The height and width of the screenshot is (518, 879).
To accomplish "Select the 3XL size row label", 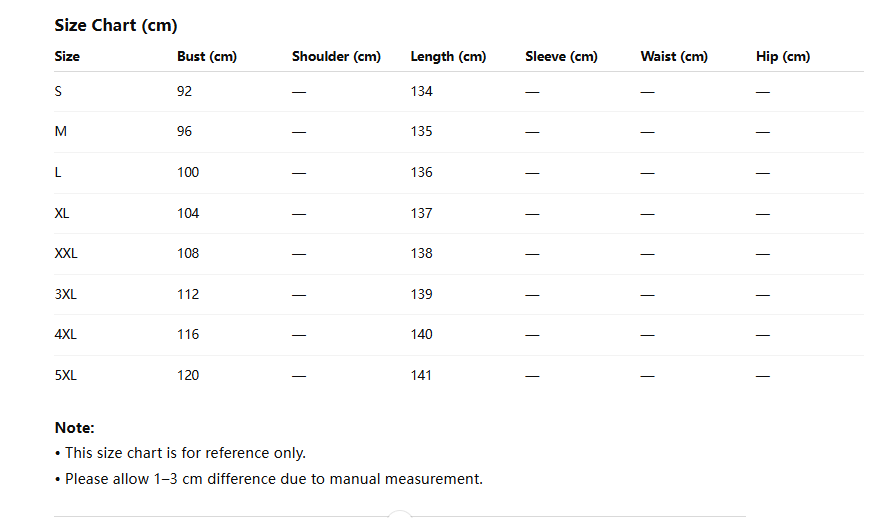I will point(66,294).
